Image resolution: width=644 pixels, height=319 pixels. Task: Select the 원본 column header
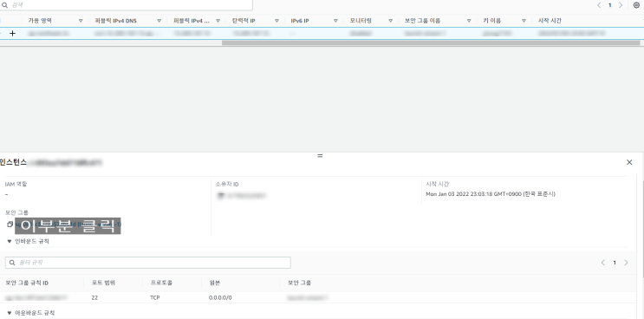tap(215, 283)
